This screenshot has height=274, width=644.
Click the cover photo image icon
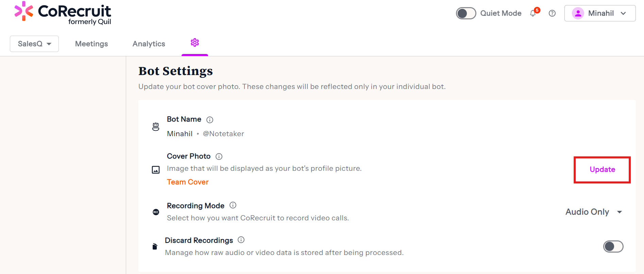click(156, 170)
